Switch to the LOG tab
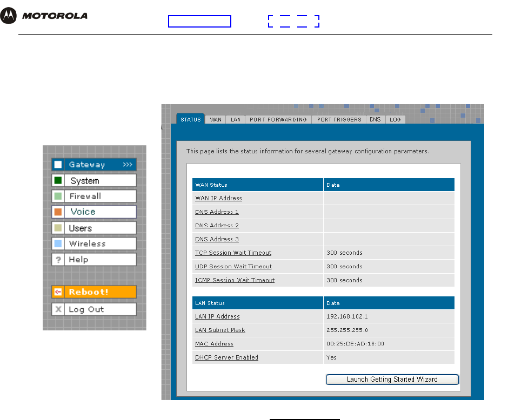Viewport: 508px width, 420px height. (395, 119)
